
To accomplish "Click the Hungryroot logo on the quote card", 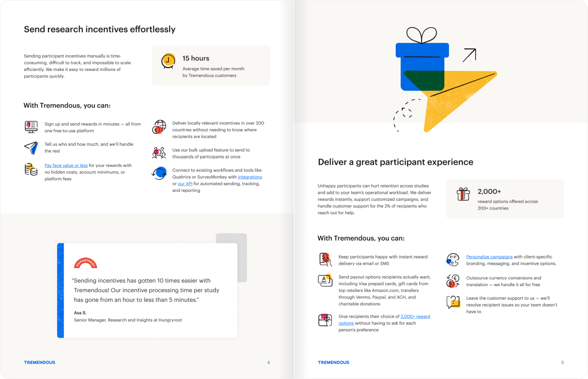I will 86,263.
